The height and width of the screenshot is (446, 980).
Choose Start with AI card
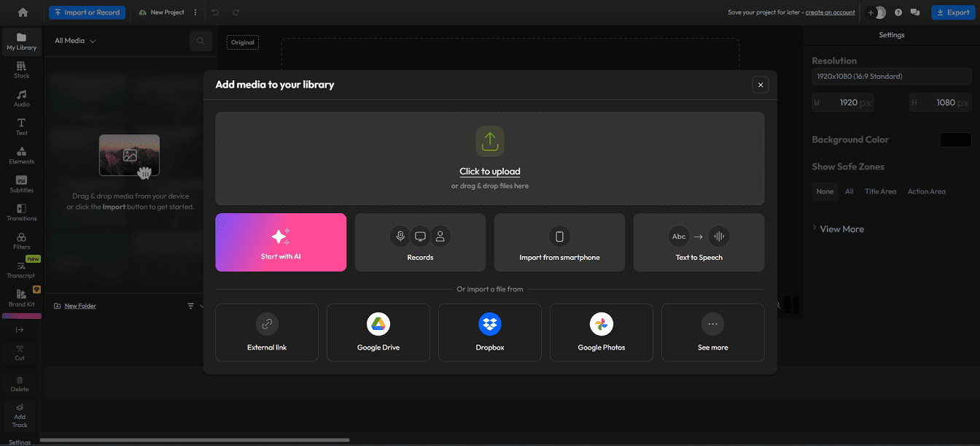click(x=281, y=242)
